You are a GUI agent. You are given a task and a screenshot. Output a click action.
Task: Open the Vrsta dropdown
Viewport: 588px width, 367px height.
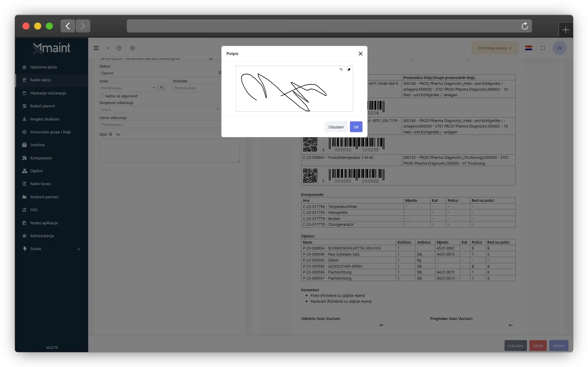[128, 88]
